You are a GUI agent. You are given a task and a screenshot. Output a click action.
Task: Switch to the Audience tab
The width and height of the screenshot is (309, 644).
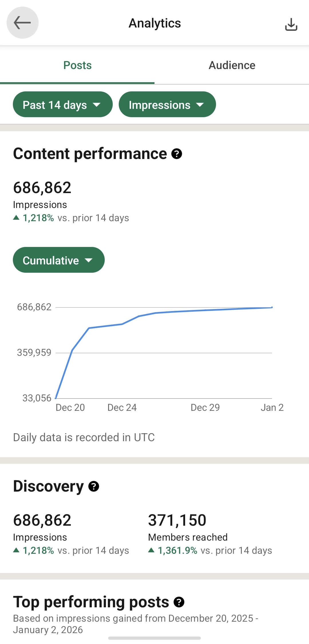click(x=232, y=65)
